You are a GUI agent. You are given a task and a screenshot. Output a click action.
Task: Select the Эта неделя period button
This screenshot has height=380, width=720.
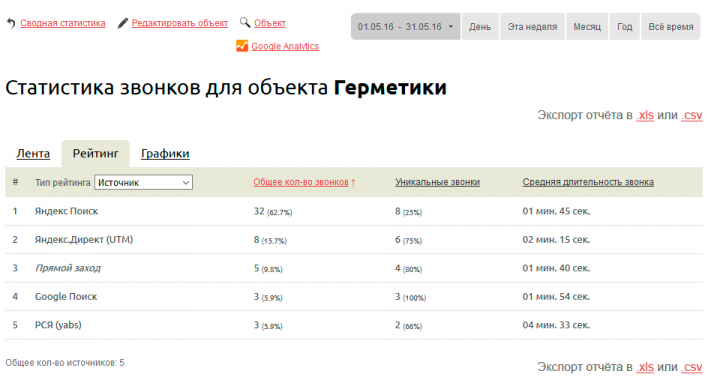[x=532, y=27]
